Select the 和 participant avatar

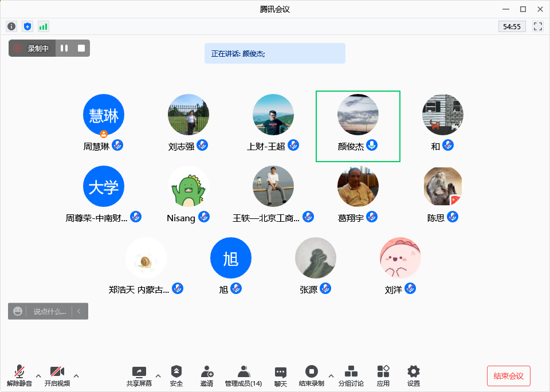click(x=443, y=115)
